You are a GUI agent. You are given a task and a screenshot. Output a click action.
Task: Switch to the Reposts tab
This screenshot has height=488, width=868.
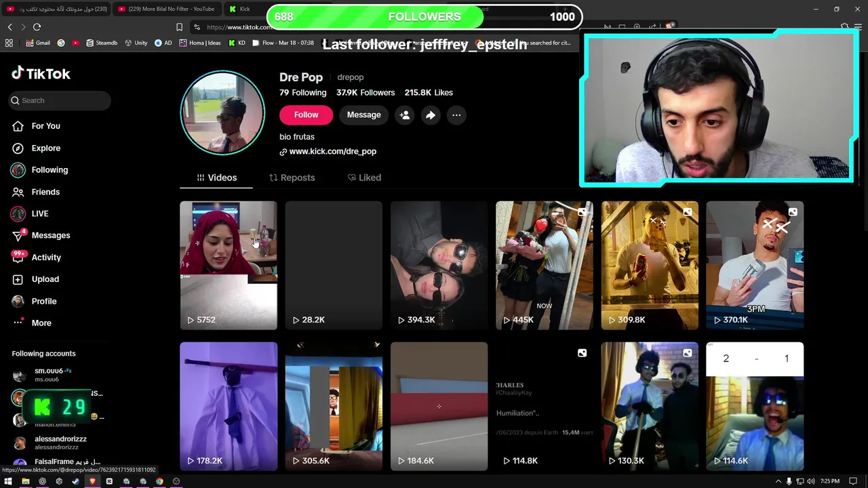[292, 178]
